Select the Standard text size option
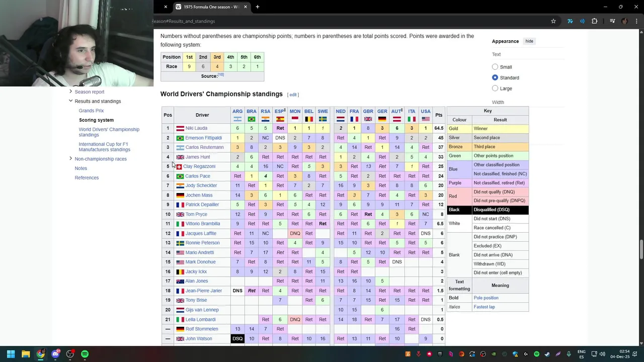This screenshot has height=362, width=644. click(x=495, y=77)
